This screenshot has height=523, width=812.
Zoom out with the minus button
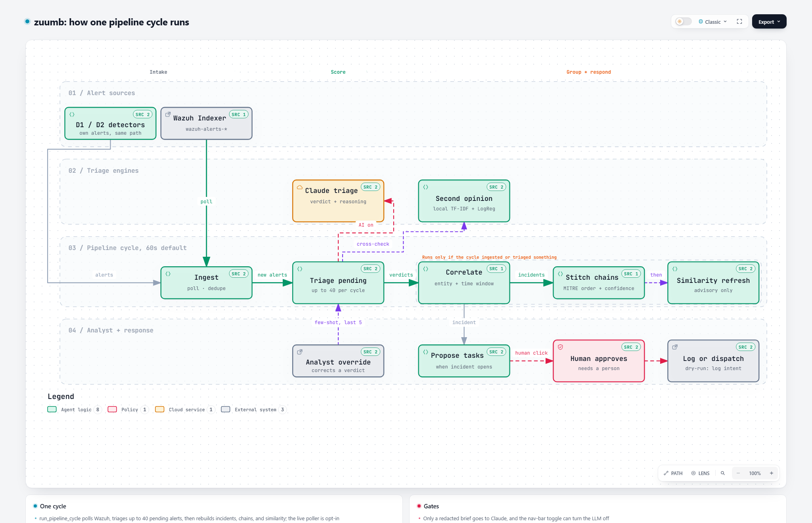738,473
